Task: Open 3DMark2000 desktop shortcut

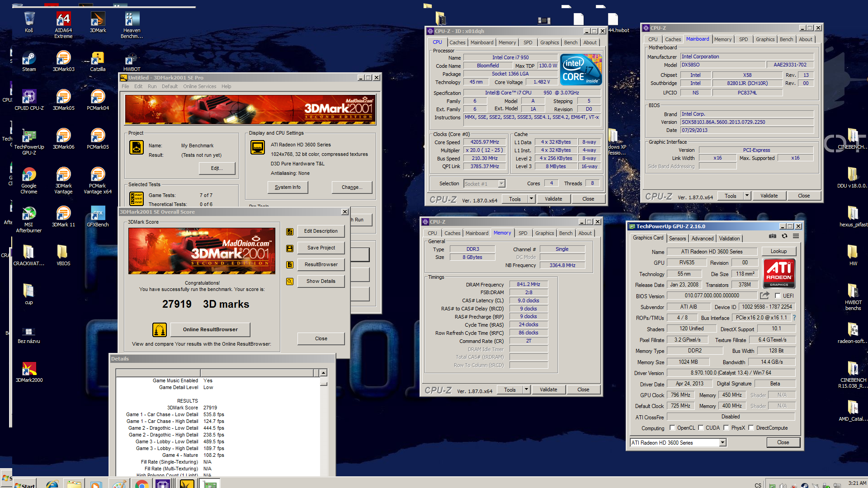Action: click(x=29, y=372)
